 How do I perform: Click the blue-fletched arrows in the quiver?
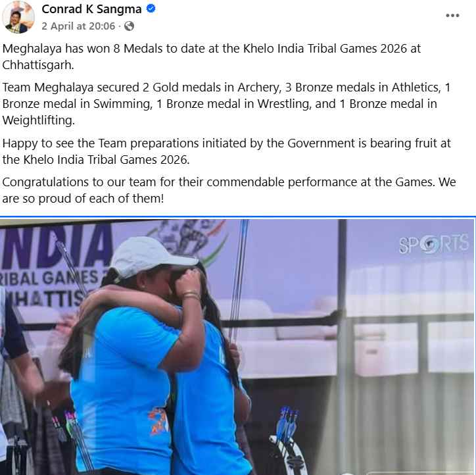click(288, 423)
